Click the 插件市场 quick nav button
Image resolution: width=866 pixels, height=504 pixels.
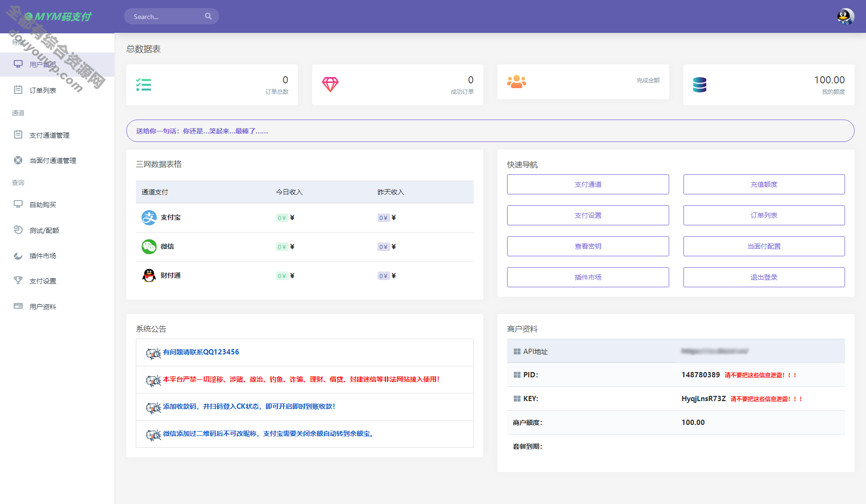588,277
